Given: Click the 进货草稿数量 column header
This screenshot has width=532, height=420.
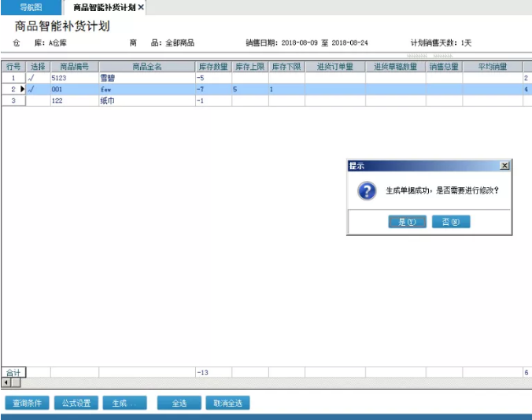Looking at the screenshot, I should (396, 67).
